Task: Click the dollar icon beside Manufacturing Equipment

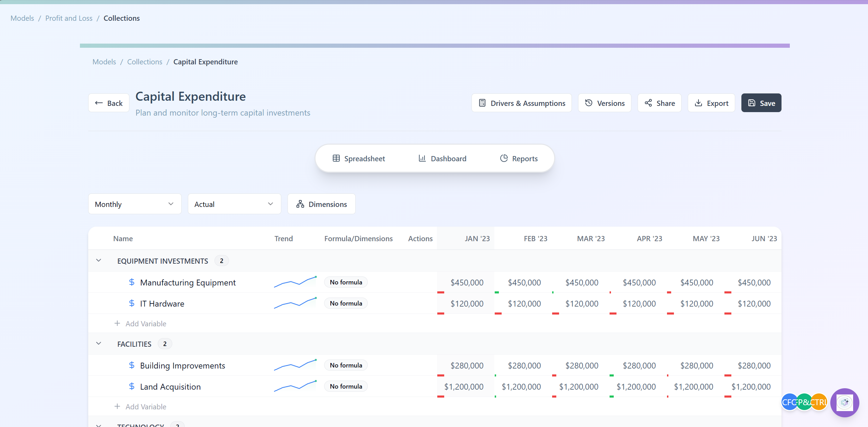Action: (131, 282)
